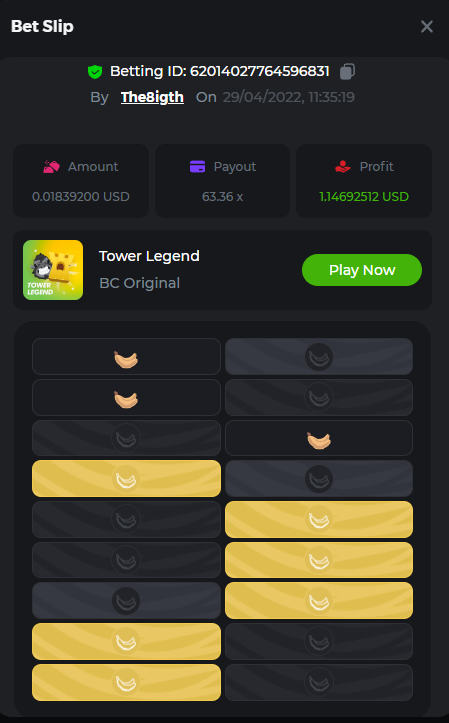The image size is (449, 723).
Task: Click the fifth-row right yellow tile
Action: (319, 520)
